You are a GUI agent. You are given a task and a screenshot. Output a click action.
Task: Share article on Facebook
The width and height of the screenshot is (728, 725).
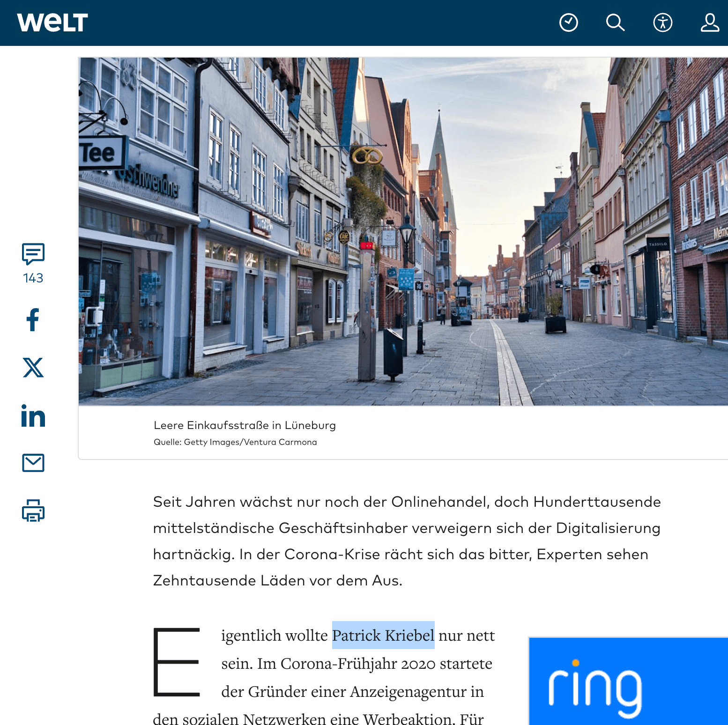coord(33,320)
